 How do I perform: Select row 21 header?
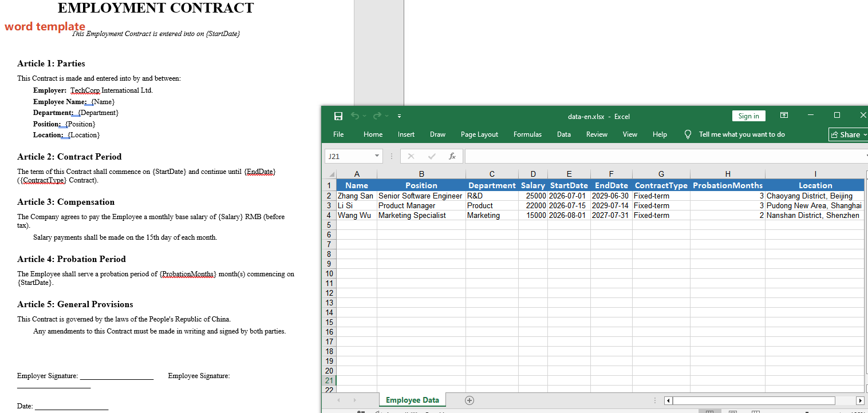point(329,380)
